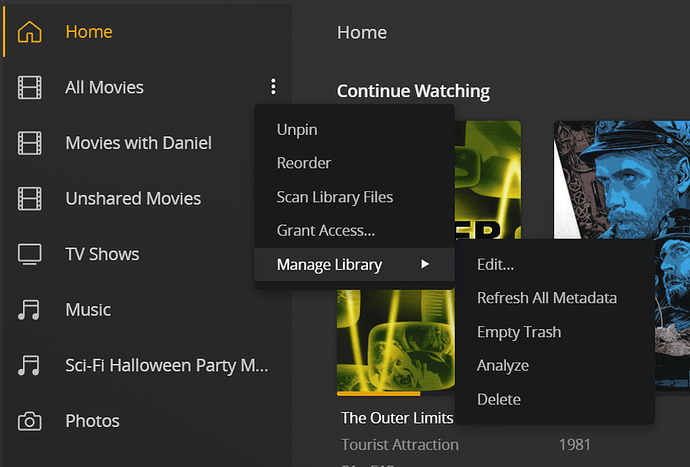Click the orange progress bar under Outer Limits
Image resolution: width=690 pixels, height=467 pixels.
[x=378, y=393]
